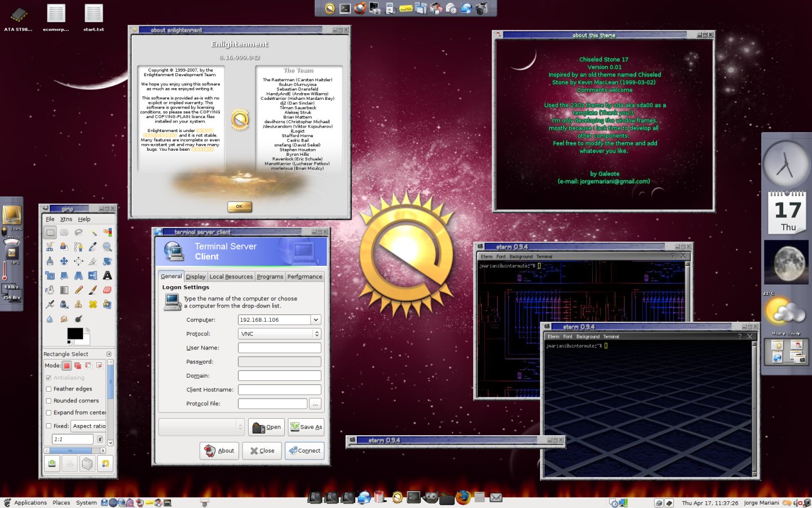Click User Name input field

tap(280, 348)
